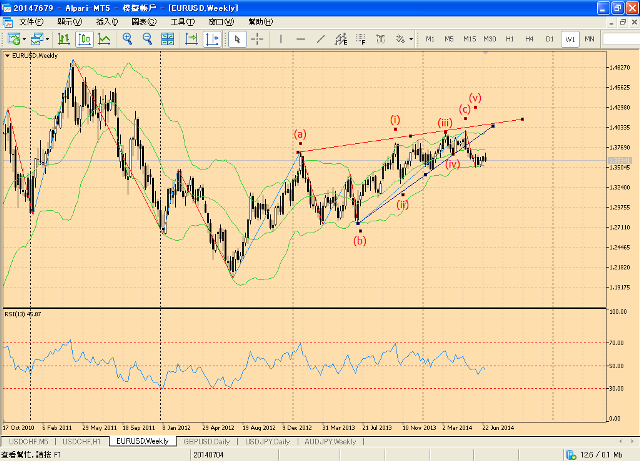Screen dimensions: 640x461
Task: Switch to AUDJPY,Weekly chart tab
Action: tap(330, 441)
